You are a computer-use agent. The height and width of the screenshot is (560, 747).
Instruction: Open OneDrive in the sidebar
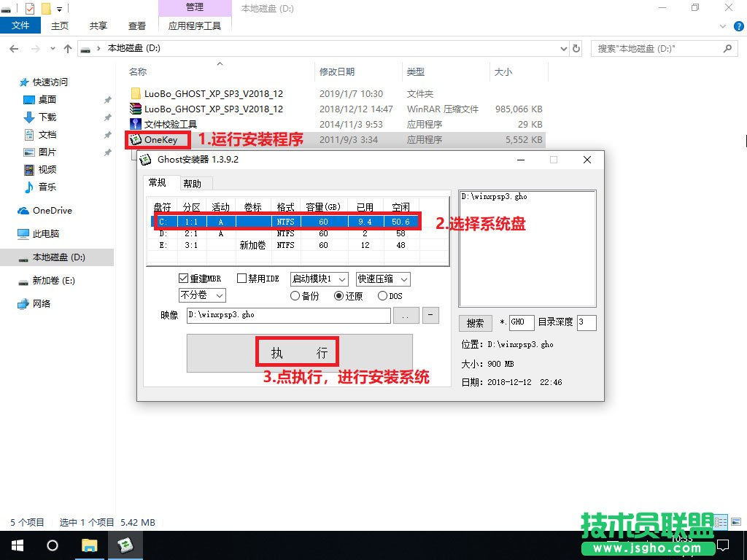click(52, 210)
